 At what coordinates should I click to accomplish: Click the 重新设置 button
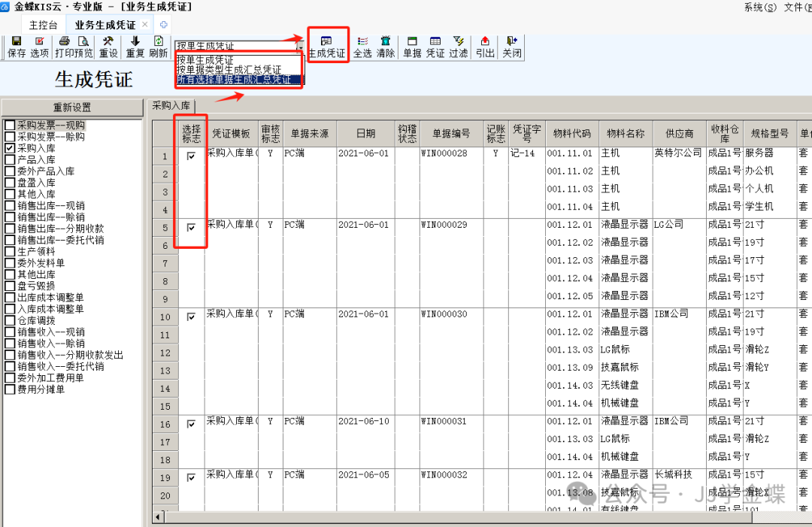[x=72, y=108]
